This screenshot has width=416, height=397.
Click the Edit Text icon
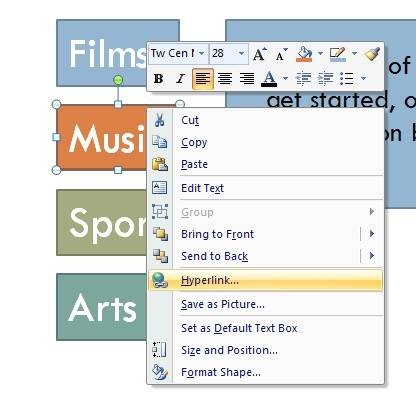click(160, 188)
